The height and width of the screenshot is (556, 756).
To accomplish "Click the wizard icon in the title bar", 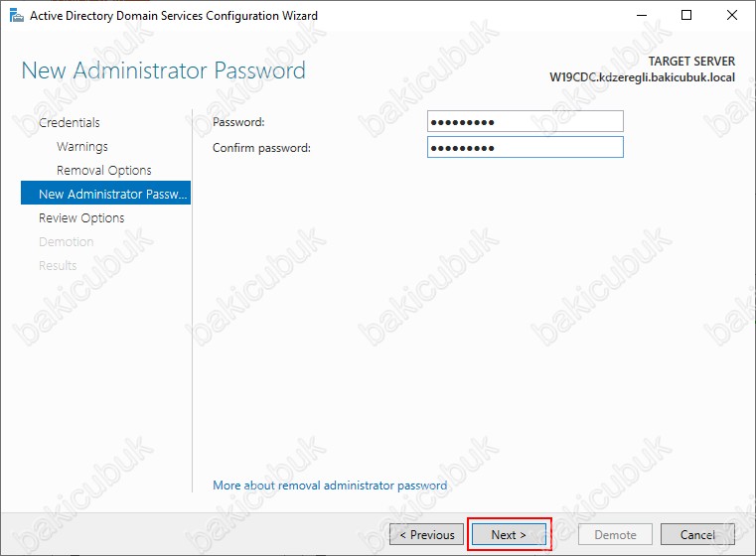I will pyautogui.click(x=15, y=16).
